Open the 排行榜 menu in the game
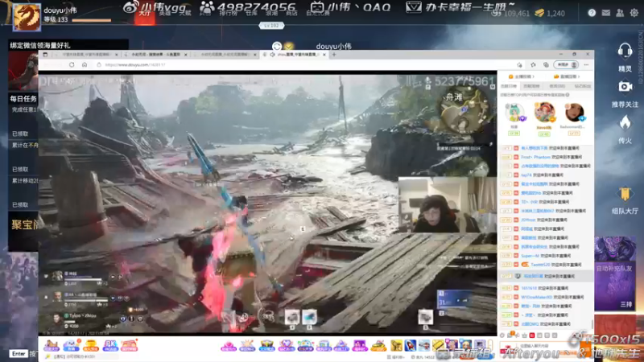 [x=228, y=14]
